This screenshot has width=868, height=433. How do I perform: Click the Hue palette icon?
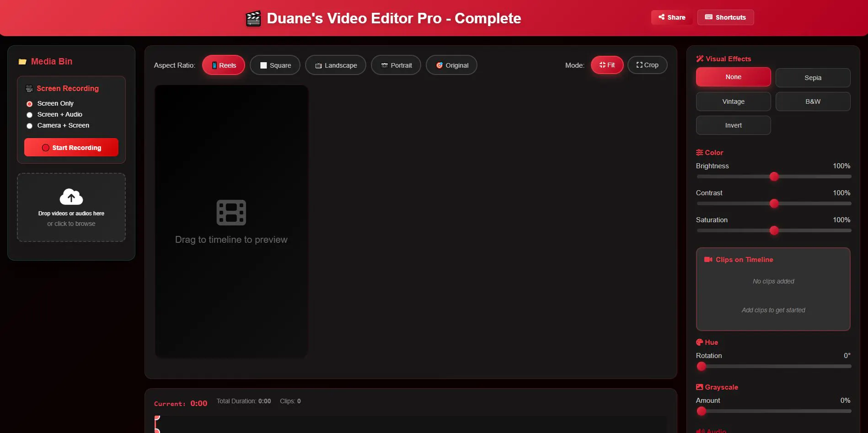[x=700, y=342]
